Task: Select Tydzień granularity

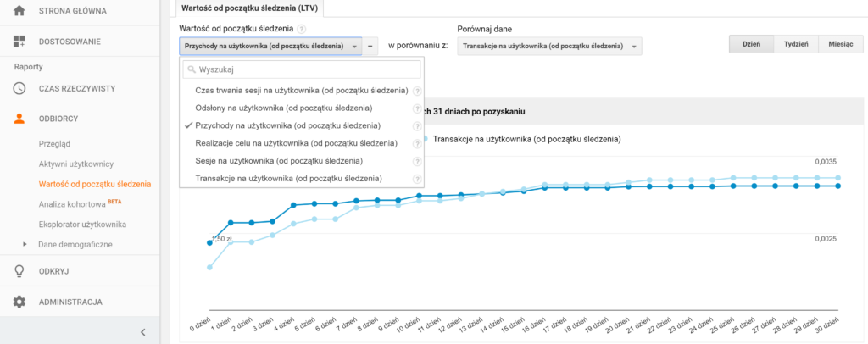Action: (797, 44)
